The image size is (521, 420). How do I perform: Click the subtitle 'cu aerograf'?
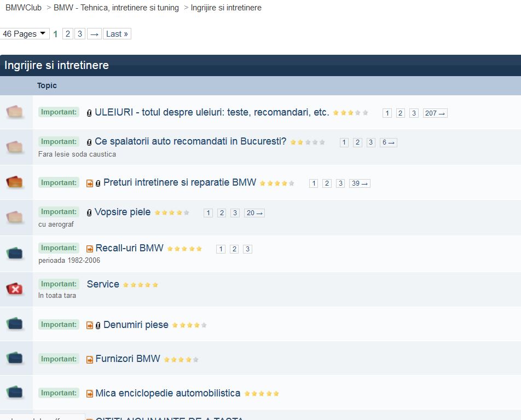[x=56, y=225]
